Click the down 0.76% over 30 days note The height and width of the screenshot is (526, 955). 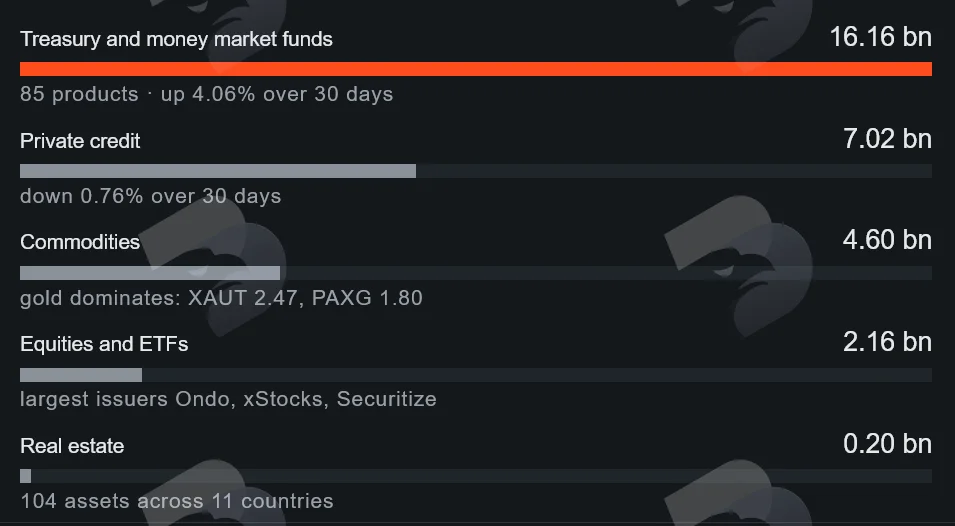(x=150, y=196)
